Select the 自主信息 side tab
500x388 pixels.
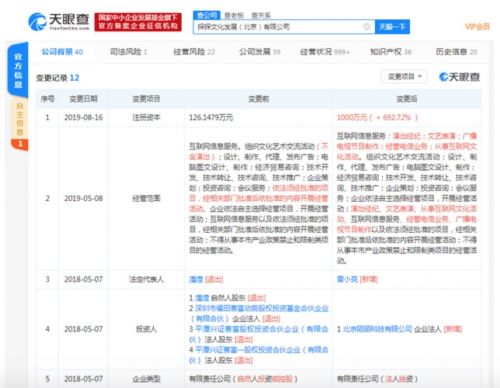point(20,124)
